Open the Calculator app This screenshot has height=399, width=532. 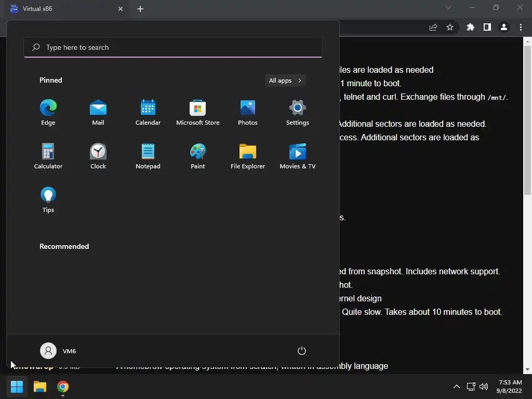pos(48,156)
